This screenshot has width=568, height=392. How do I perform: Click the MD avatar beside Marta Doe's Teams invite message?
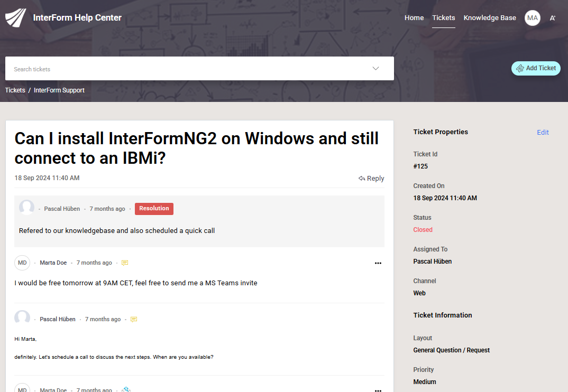pyautogui.click(x=22, y=263)
